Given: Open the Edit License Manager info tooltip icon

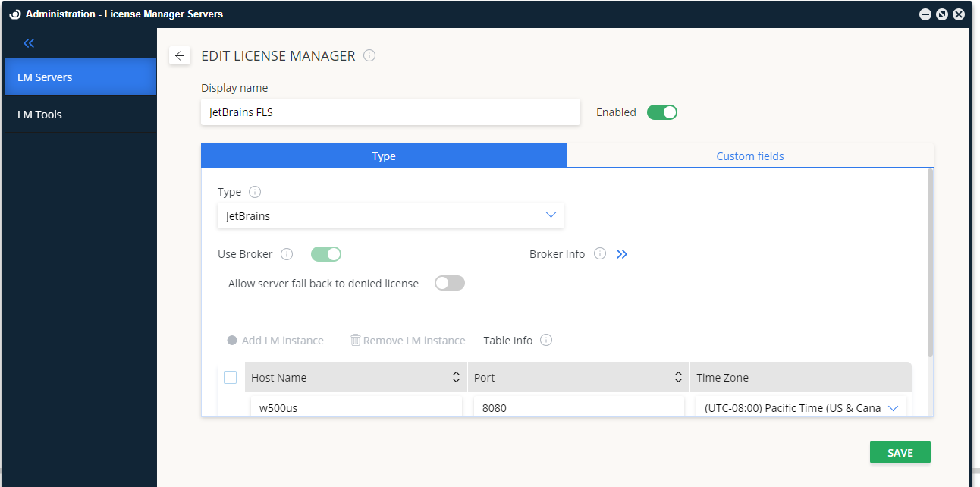Looking at the screenshot, I should 369,55.
